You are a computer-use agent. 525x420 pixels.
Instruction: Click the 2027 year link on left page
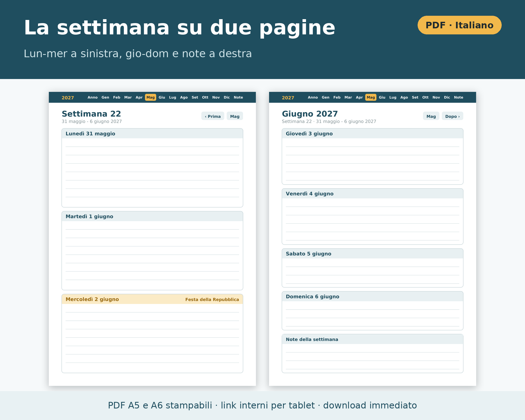pos(68,98)
